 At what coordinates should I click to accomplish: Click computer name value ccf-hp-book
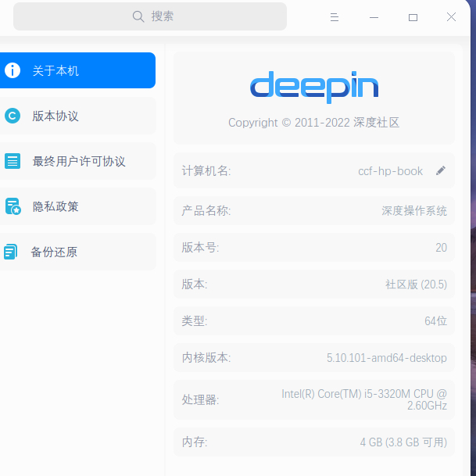pyautogui.click(x=390, y=171)
